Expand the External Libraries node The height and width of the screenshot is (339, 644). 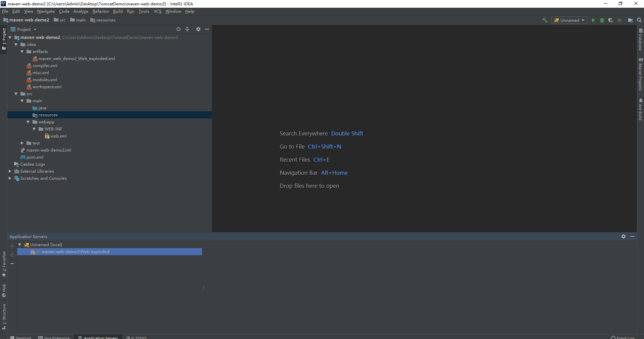pos(10,171)
